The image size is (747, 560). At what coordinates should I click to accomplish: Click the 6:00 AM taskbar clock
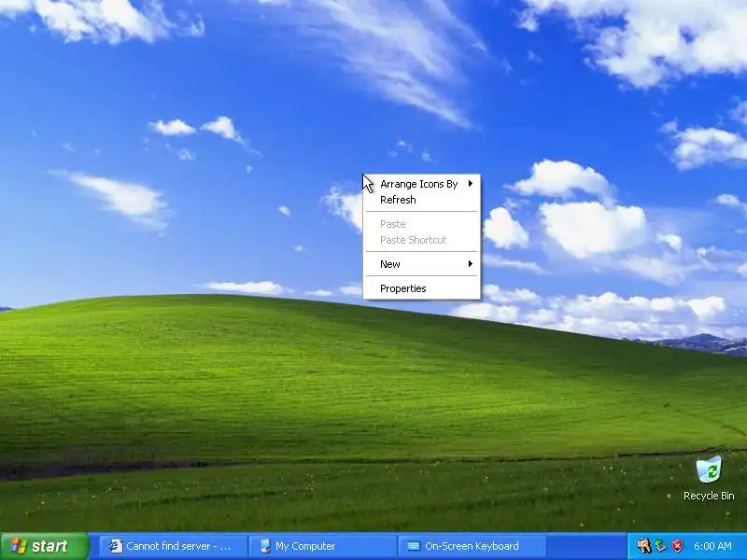[x=712, y=546]
